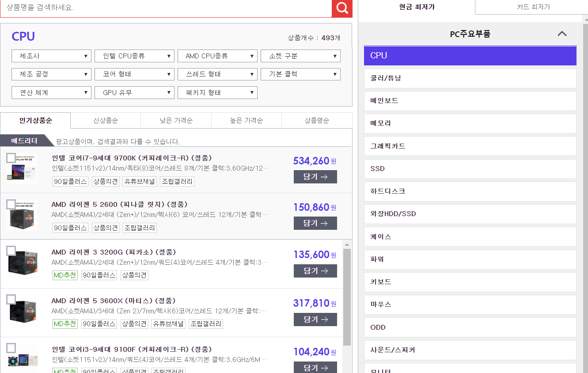Open the AMD CPU종류 dropdown
This screenshot has height=373, width=588.
pos(217,56)
